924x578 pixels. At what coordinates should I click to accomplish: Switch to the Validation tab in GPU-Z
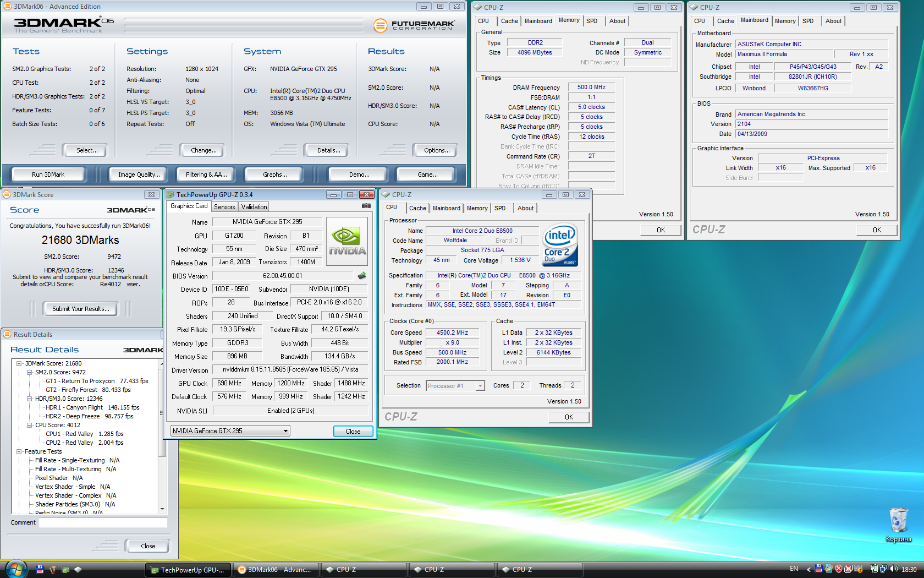(254, 207)
